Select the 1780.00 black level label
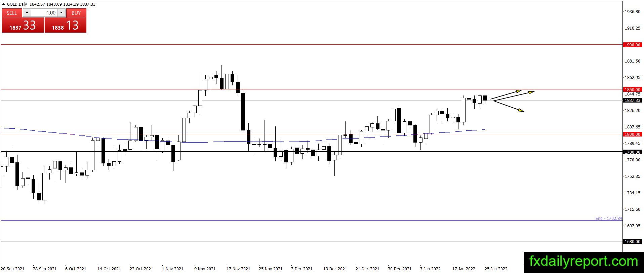This screenshot has height=273, width=644. 632,152
